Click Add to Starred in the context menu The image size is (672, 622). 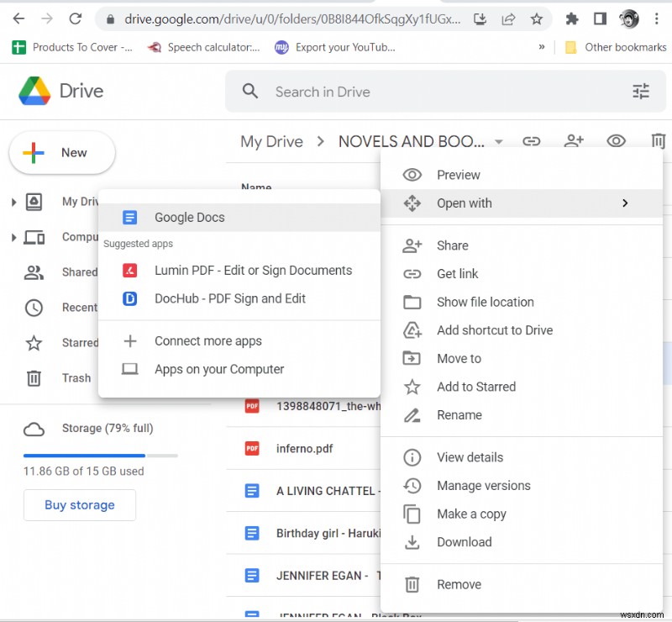click(478, 387)
